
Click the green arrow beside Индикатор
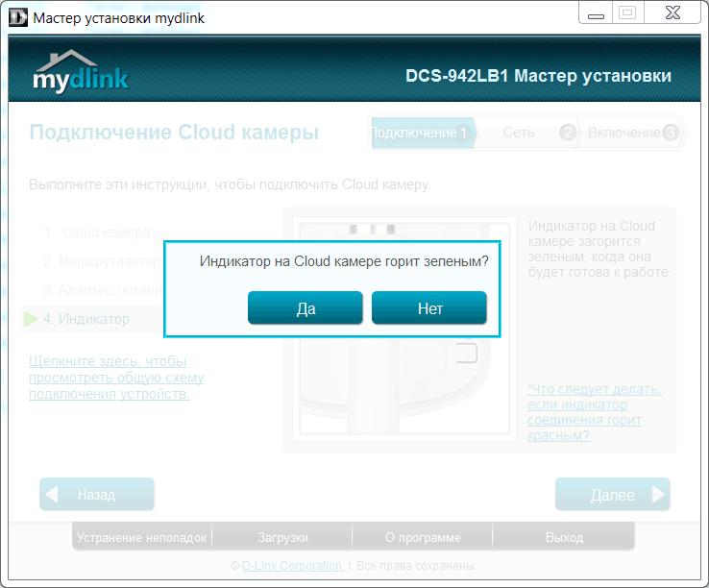(x=31, y=319)
